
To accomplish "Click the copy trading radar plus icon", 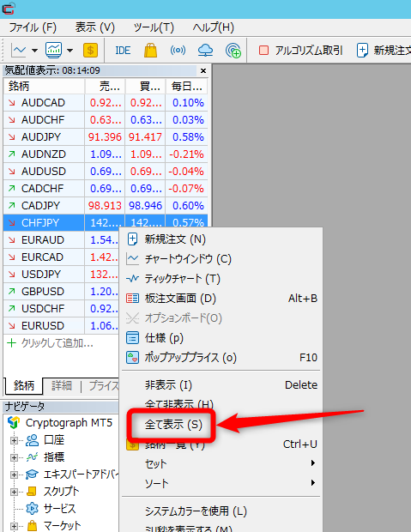I will (x=233, y=51).
